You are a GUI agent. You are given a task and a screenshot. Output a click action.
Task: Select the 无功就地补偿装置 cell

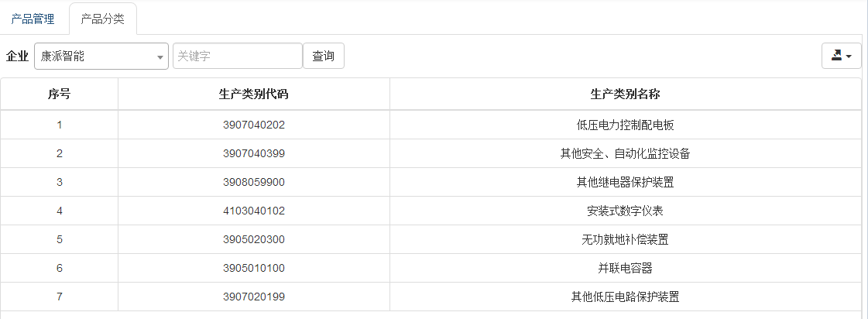point(625,239)
